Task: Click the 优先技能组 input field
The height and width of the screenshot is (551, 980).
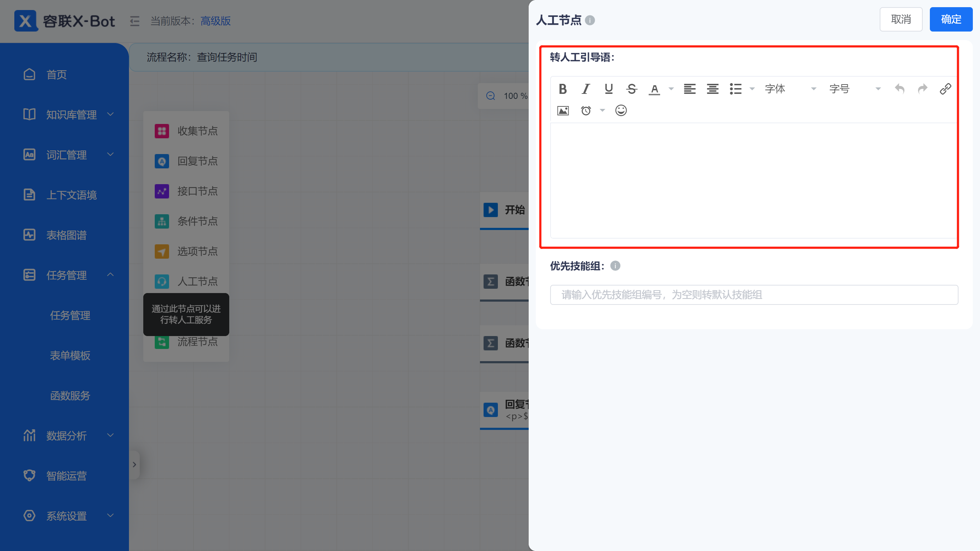Action: pos(754,295)
